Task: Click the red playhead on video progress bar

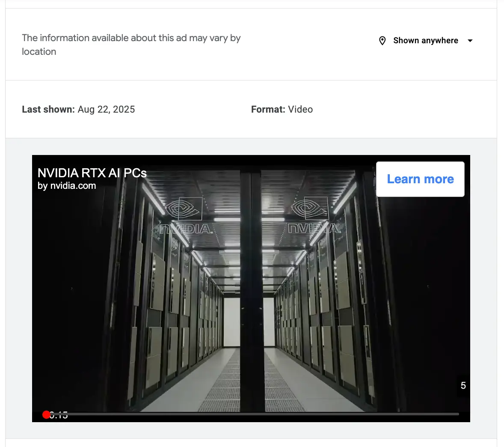Action: (46, 415)
